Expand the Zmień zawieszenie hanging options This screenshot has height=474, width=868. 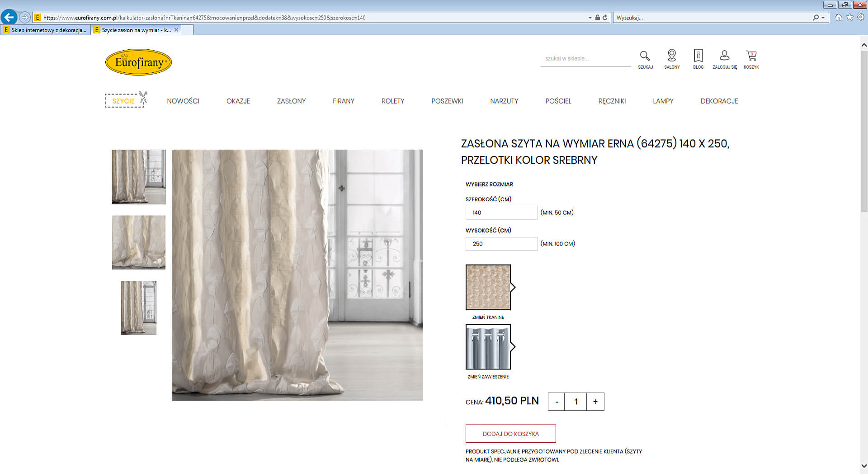pos(488,347)
